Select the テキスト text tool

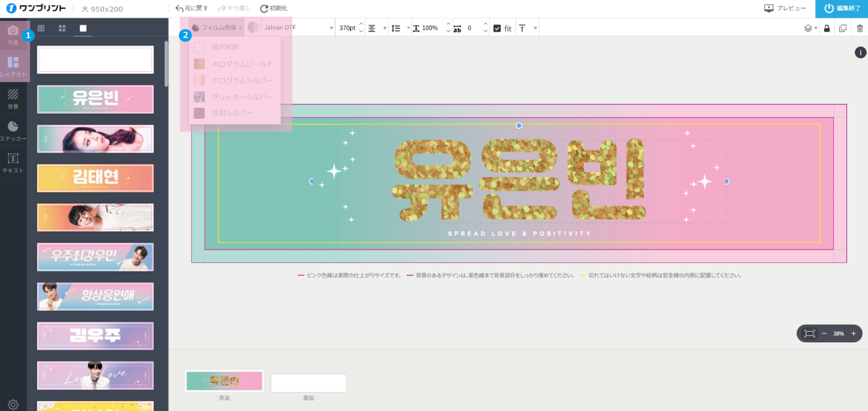coord(13,162)
